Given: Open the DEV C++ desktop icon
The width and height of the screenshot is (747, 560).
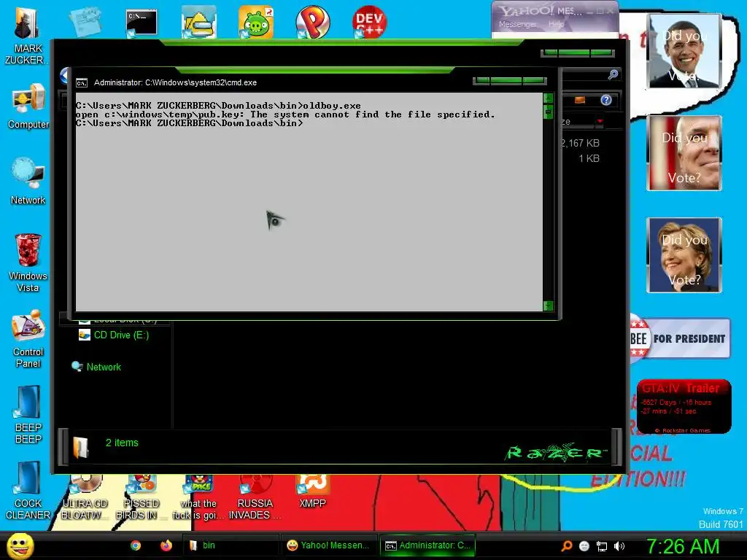Looking at the screenshot, I should click(x=369, y=23).
